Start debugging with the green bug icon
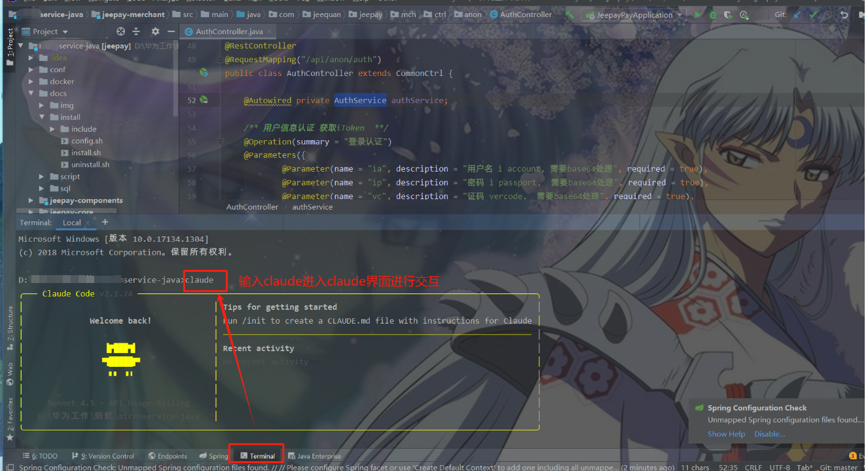 tap(713, 14)
